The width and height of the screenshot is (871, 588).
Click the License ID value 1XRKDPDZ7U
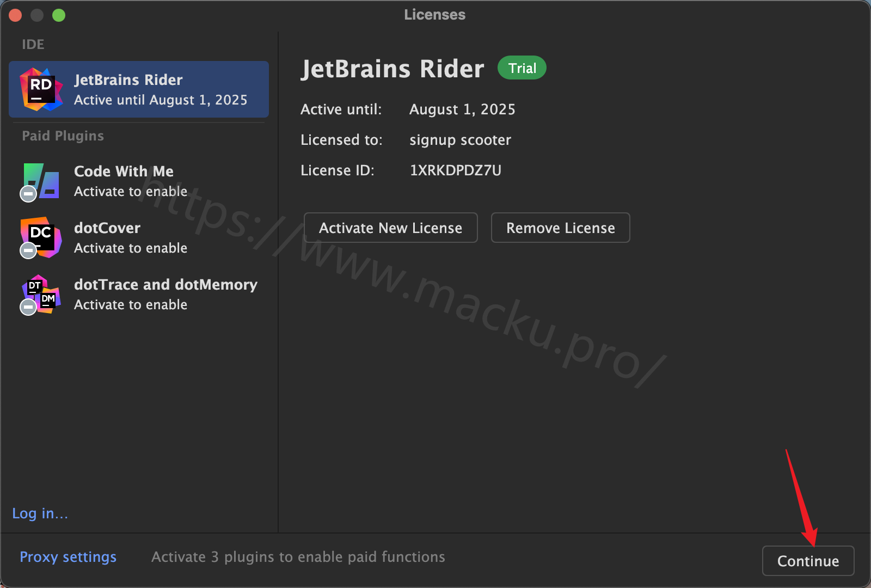click(455, 170)
